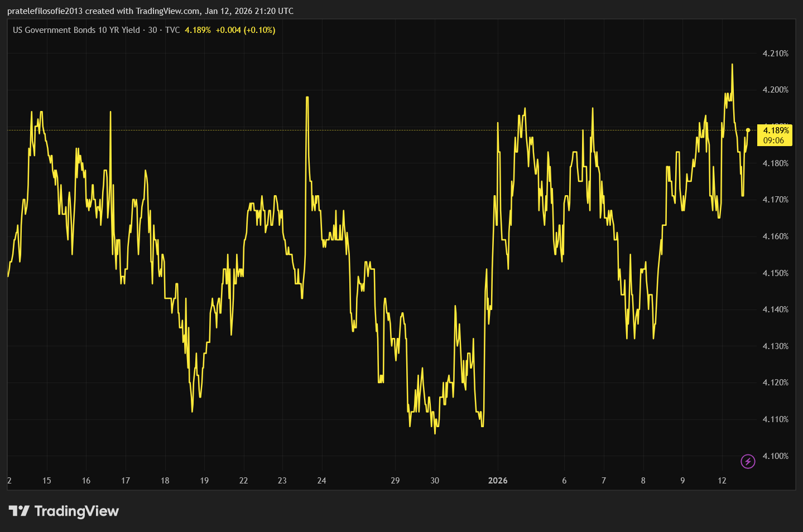Click the 4.170% price axis label

click(776, 200)
